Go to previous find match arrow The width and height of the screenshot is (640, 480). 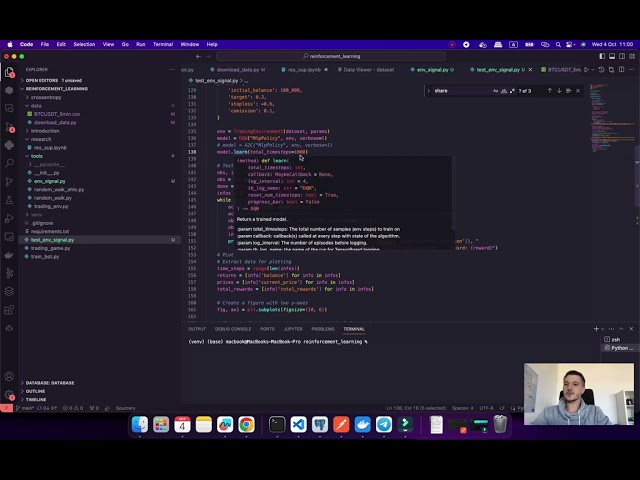click(550, 91)
